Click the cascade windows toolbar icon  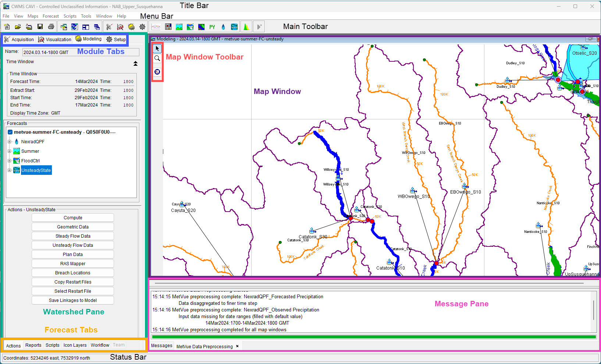(x=97, y=27)
